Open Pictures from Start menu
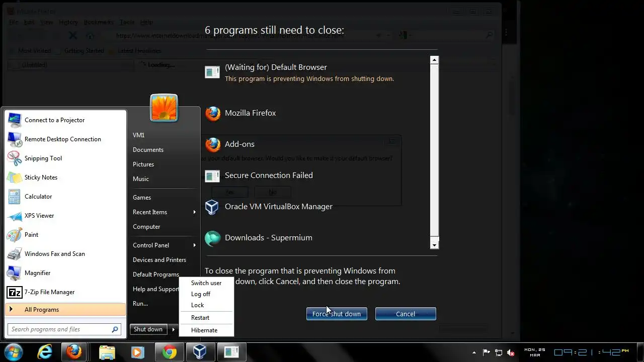 pos(143,164)
